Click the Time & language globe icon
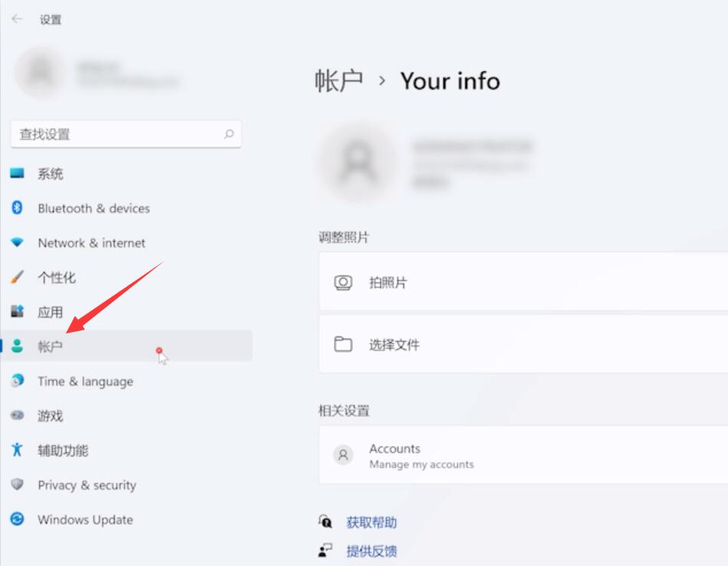Viewport: 728px width, 566px height. tap(17, 380)
